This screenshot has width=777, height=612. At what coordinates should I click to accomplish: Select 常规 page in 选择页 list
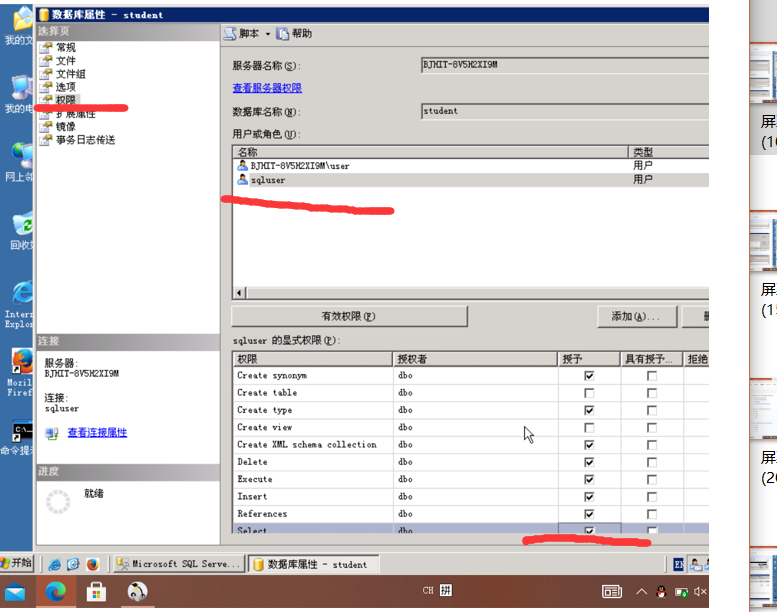pos(65,48)
